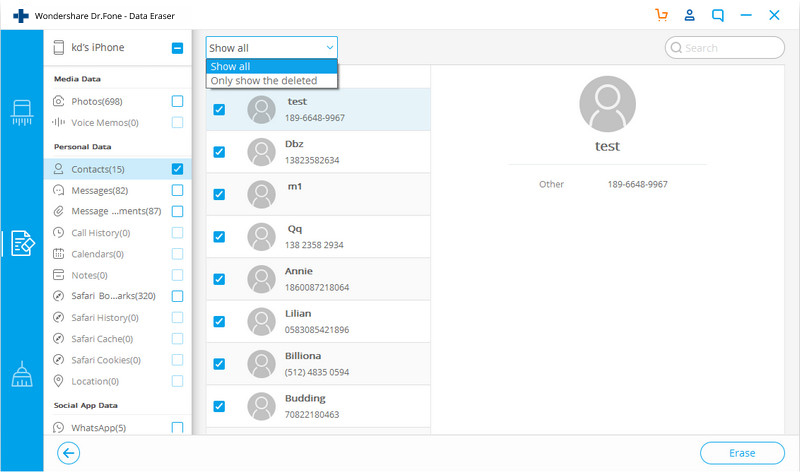Uncheck the Budding contact checkbox

tap(219, 406)
